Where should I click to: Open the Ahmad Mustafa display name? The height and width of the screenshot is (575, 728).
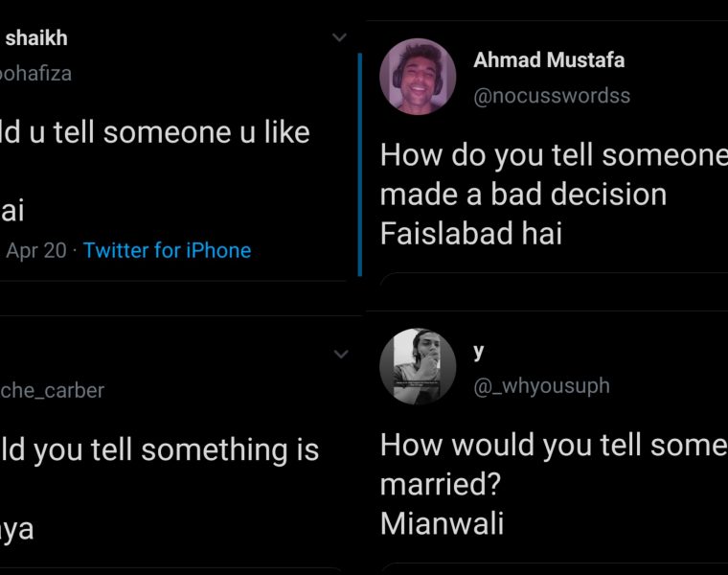click(549, 59)
